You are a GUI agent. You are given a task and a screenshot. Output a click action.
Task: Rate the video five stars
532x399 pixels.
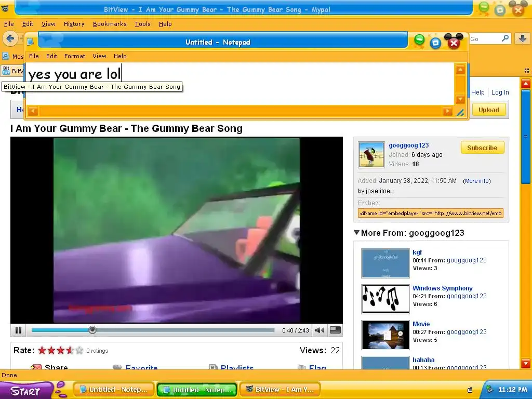[x=79, y=351]
